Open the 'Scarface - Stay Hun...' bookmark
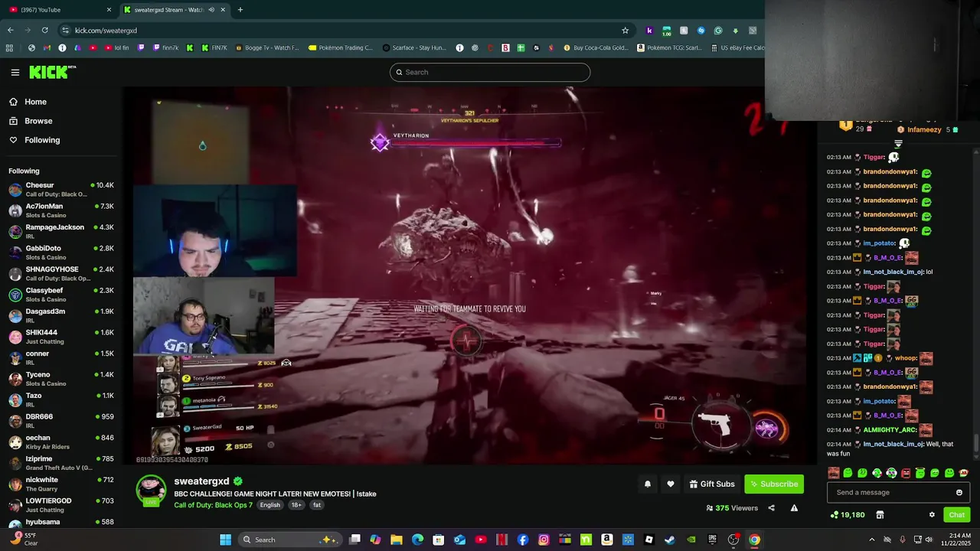The height and width of the screenshot is (551, 980). (413, 47)
